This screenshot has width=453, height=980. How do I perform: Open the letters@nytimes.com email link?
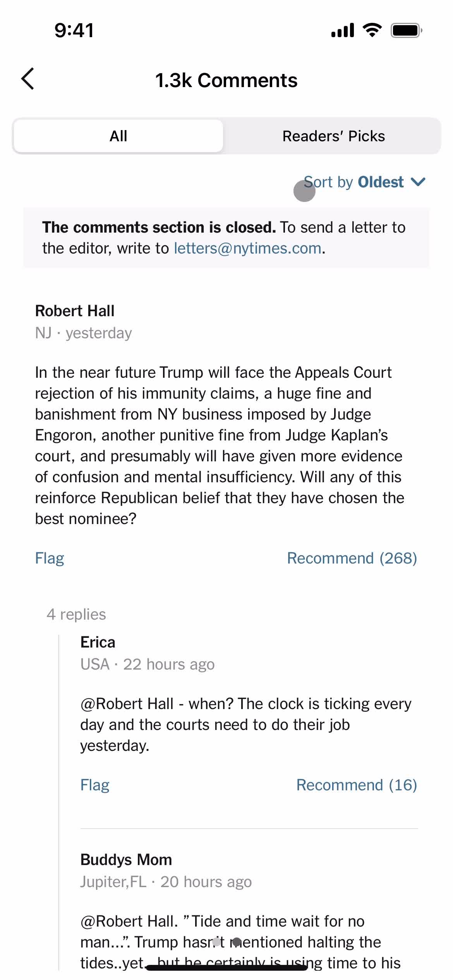tap(248, 248)
